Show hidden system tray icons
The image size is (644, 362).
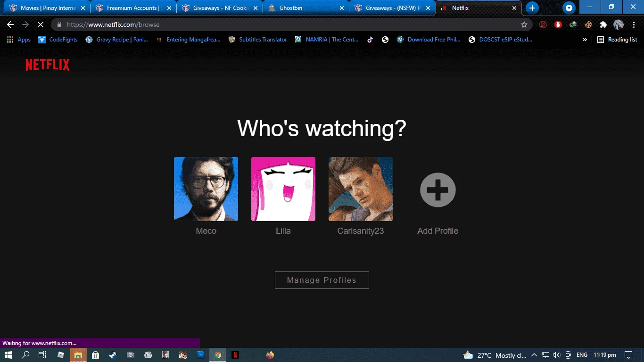tap(534, 355)
